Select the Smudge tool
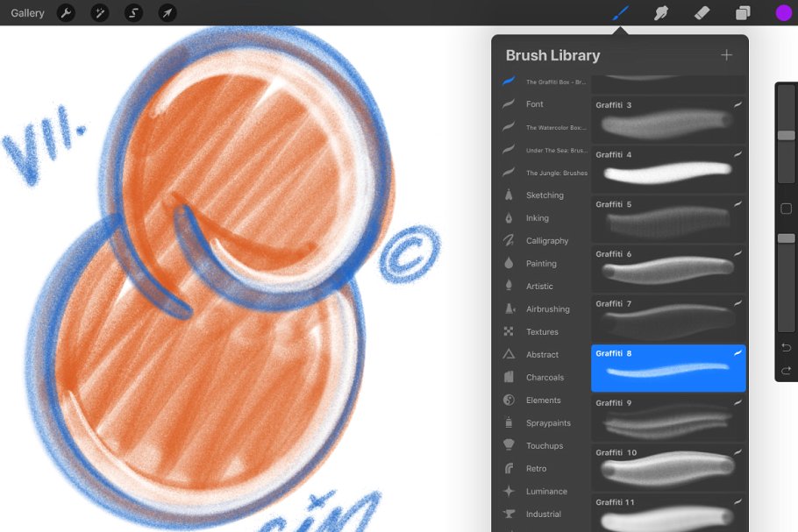 click(660, 13)
